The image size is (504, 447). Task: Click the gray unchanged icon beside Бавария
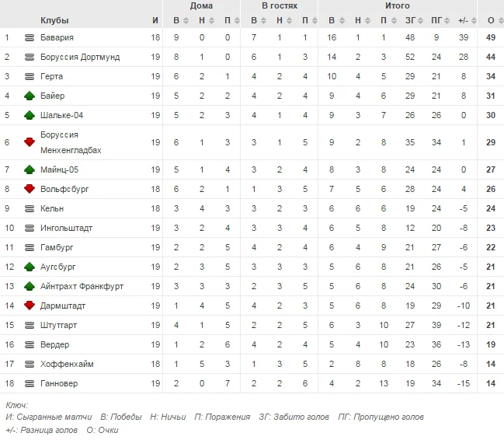coord(30,37)
